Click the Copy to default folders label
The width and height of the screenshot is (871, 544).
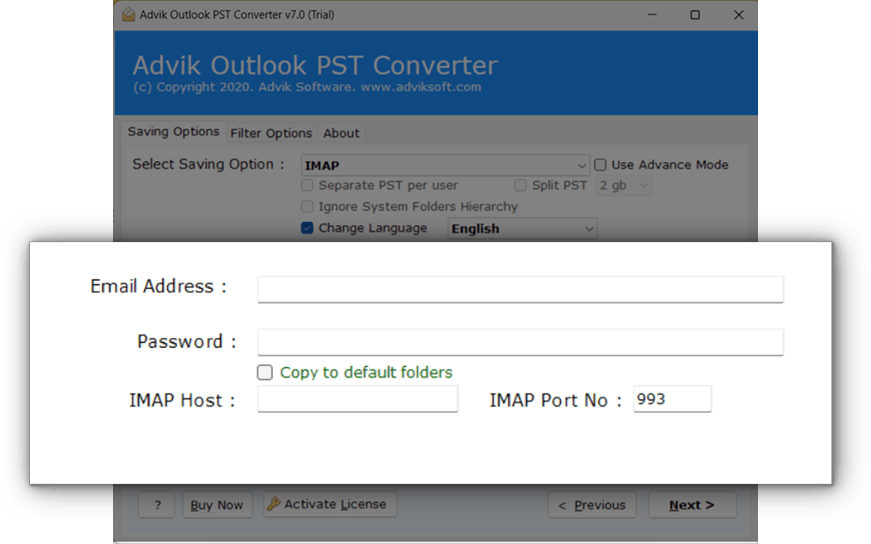tap(366, 372)
